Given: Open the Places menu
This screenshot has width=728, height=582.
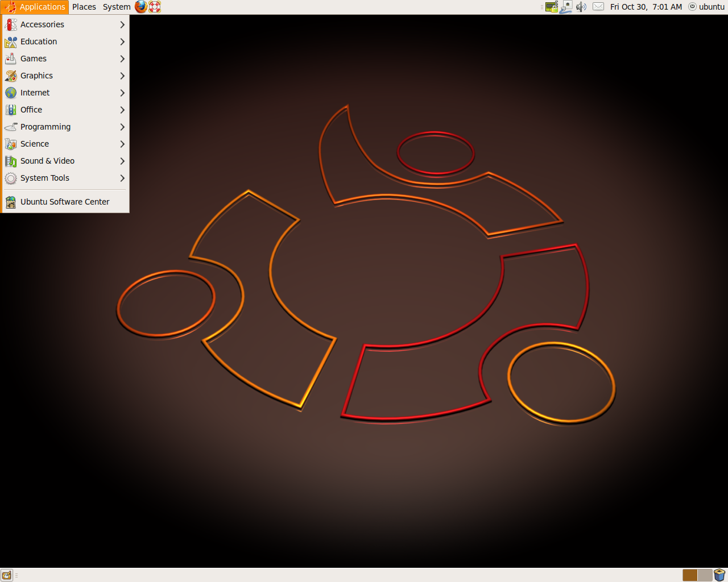Looking at the screenshot, I should click(x=84, y=7).
